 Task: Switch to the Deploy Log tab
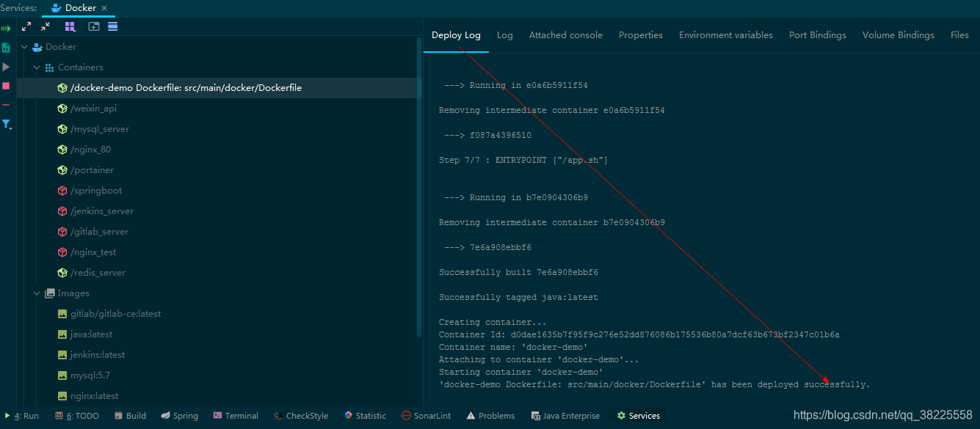[456, 35]
